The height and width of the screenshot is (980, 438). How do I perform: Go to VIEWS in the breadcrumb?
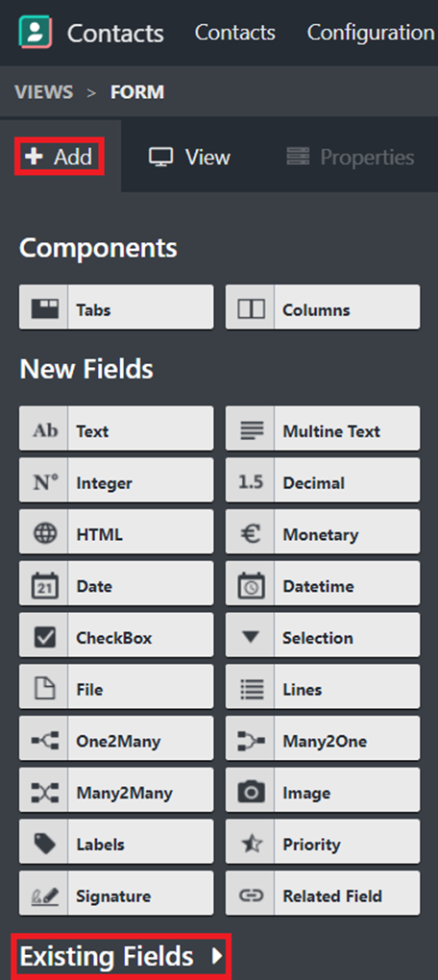[x=44, y=92]
